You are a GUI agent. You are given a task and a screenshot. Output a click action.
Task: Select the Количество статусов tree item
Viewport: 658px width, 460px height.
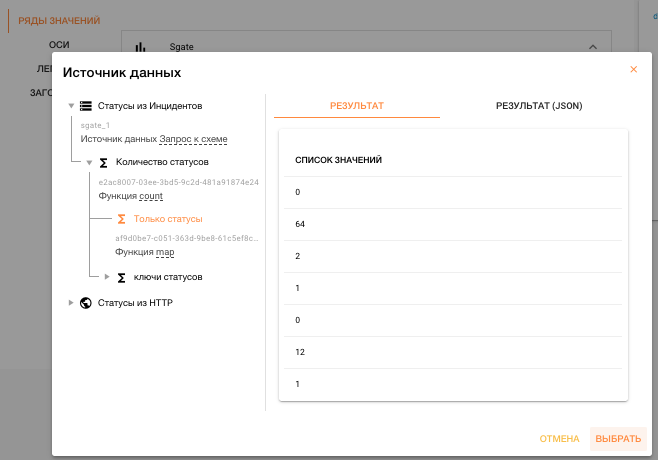point(162,162)
